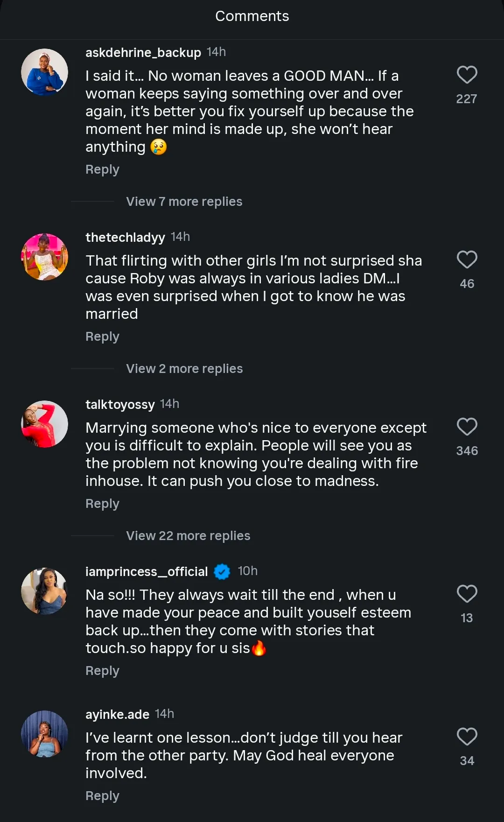The image size is (504, 822).
Task: Like ayinke.ade's comment with the heart
Action: click(x=467, y=737)
